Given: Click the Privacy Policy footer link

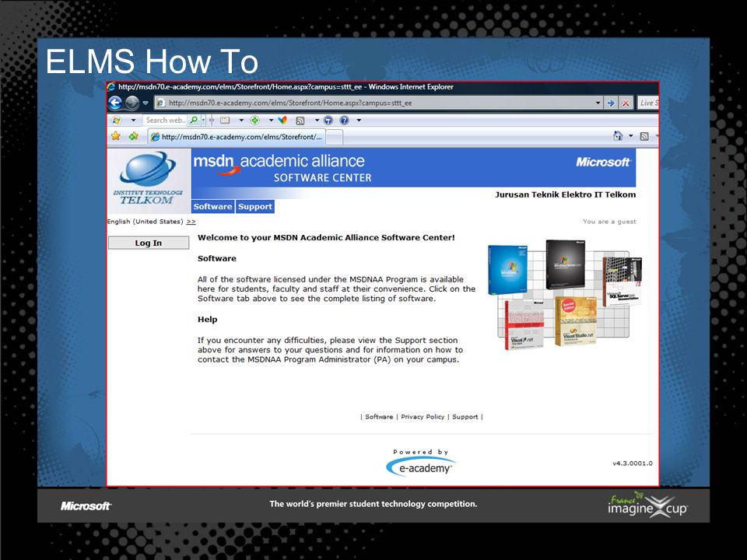Looking at the screenshot, I should click(x=423, y=417).
